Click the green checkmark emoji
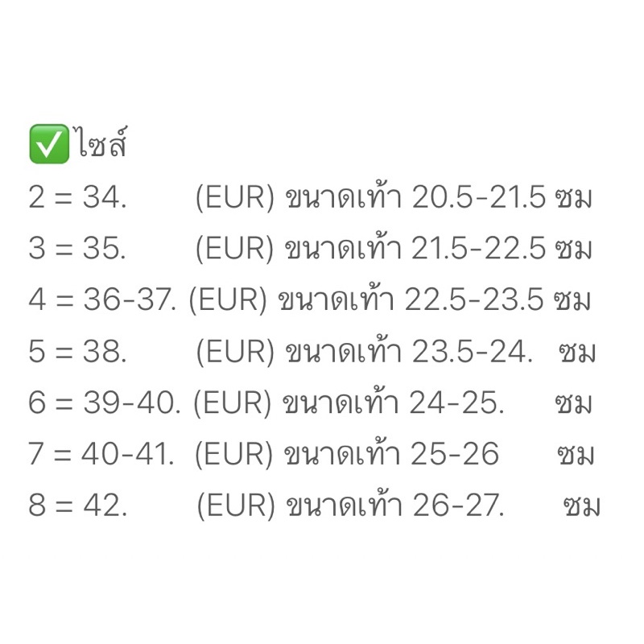 pyautogui.click(x=48, y=146)
